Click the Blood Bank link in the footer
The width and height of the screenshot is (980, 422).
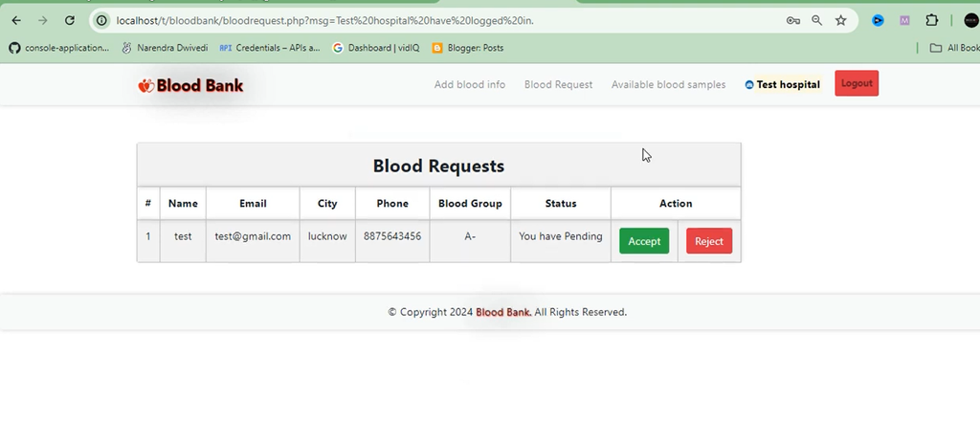tap(503, 312)
